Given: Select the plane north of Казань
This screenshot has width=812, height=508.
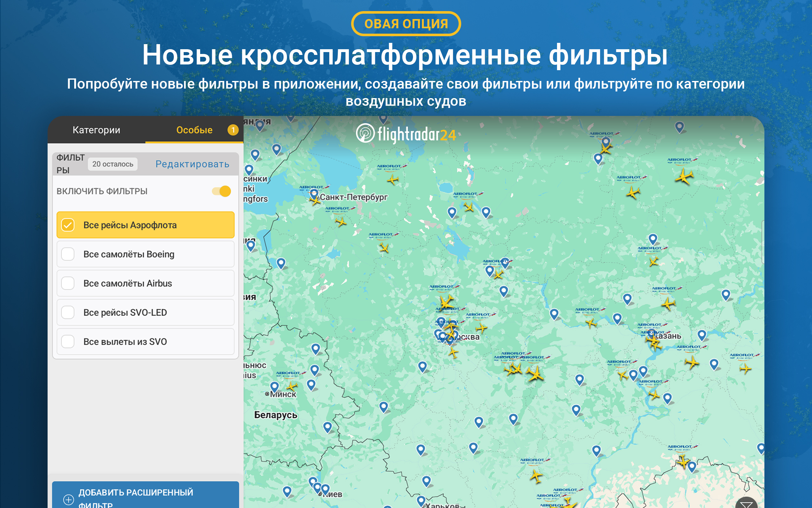Looking at the screenshot, I should 668,304.
